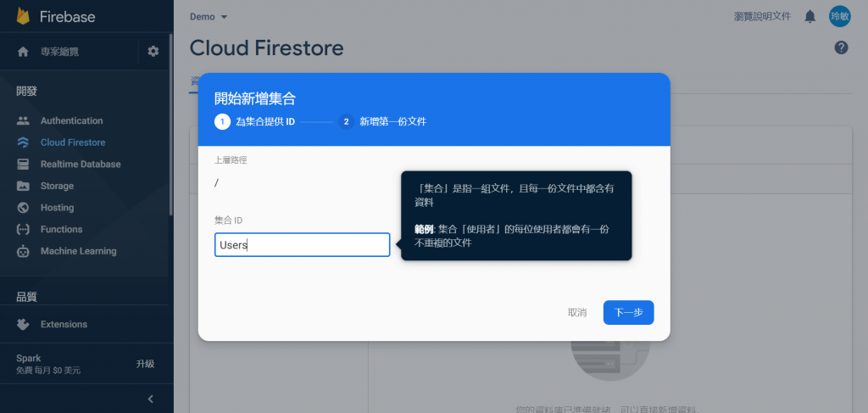Click the Authentication people icon
Screen dimensions: 868x413
(23, 120)
